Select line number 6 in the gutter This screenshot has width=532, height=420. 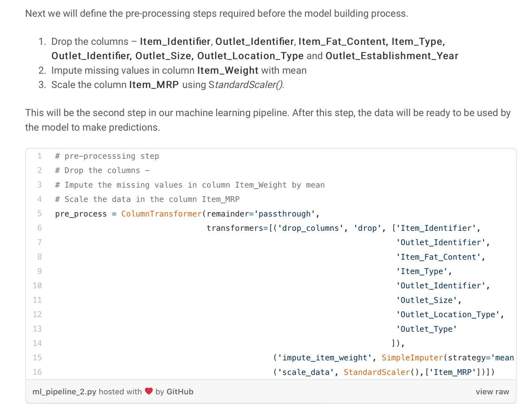39,228
